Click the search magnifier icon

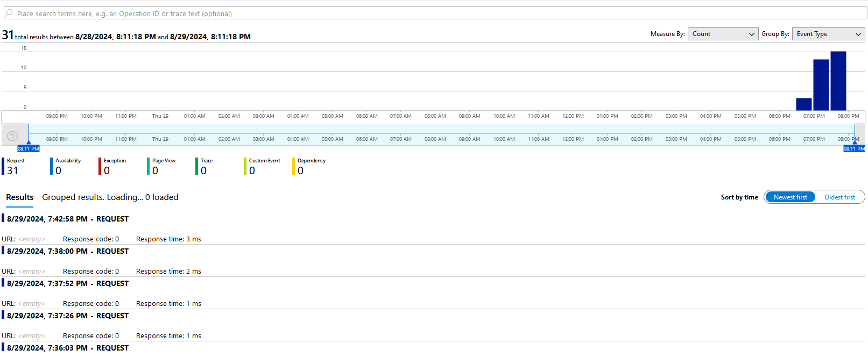(x=9, y=13)
